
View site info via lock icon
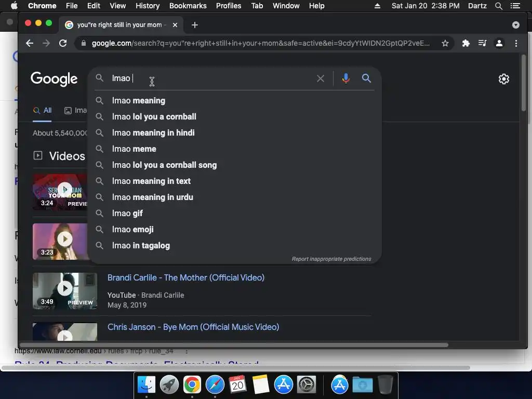click(x=84, y=43)
